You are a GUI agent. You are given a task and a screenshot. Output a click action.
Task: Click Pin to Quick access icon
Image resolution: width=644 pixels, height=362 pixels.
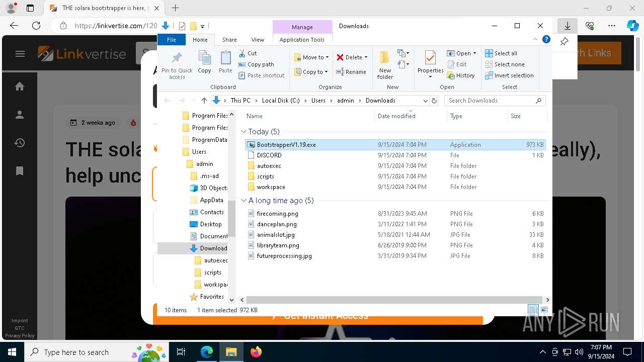point(177,58)
